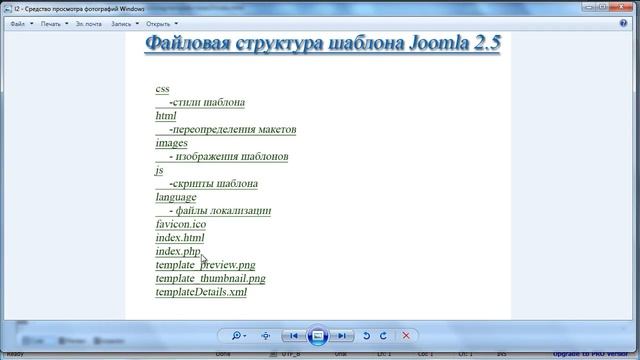Open the help question mark icon

coord(623,23)
